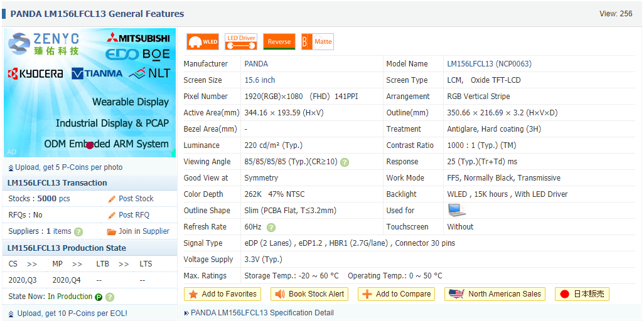Open the Post Stock link
The image size is (644, 321).
(x=136, y=199)
